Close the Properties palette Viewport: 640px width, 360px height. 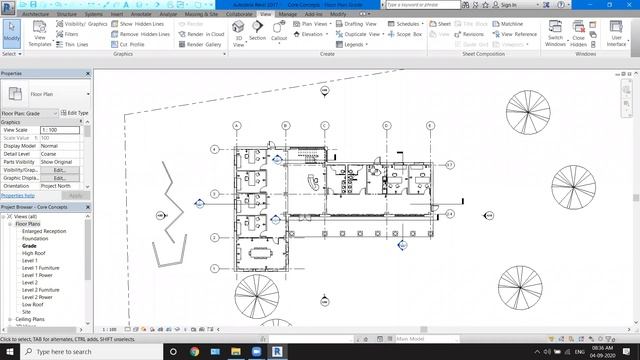coord(88,73)
